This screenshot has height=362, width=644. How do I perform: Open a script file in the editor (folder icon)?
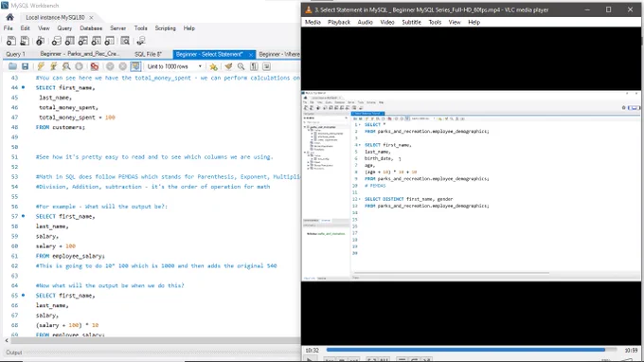pyautogui.click(x=12, y=66)
